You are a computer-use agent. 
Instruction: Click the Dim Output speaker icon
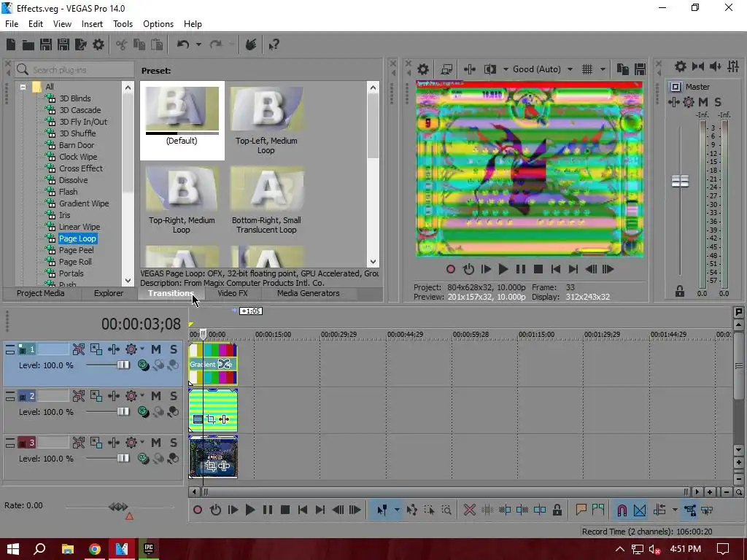coord(715,66)
